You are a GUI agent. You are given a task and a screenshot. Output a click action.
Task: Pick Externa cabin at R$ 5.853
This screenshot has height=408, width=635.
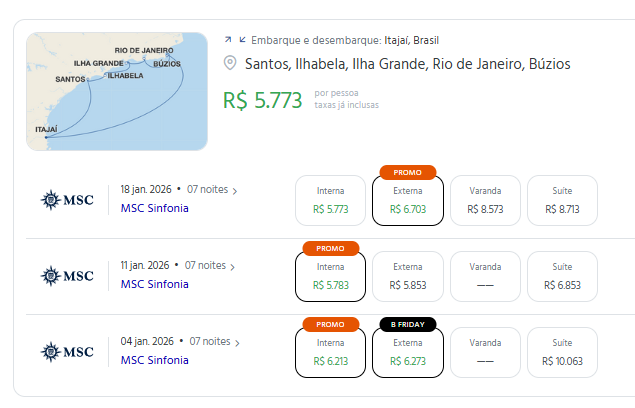tap(407, 276)
